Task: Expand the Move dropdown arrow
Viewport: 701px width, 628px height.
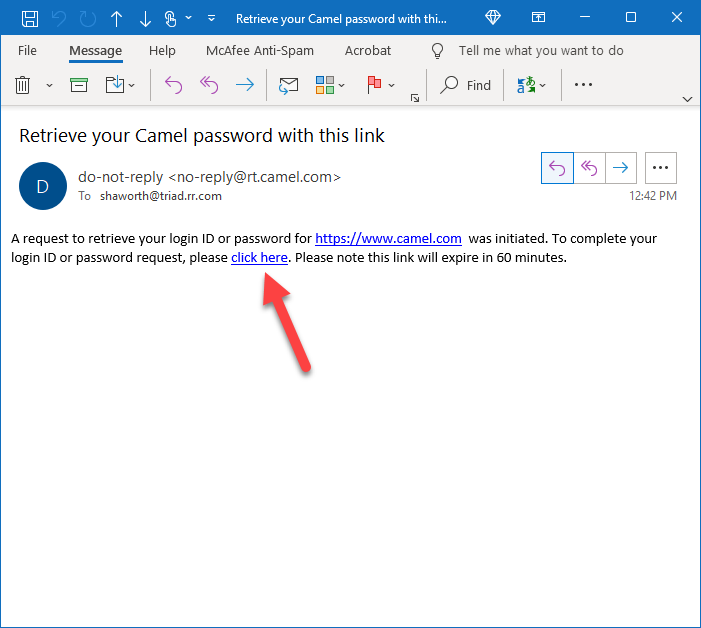Action: click(131, 85)
